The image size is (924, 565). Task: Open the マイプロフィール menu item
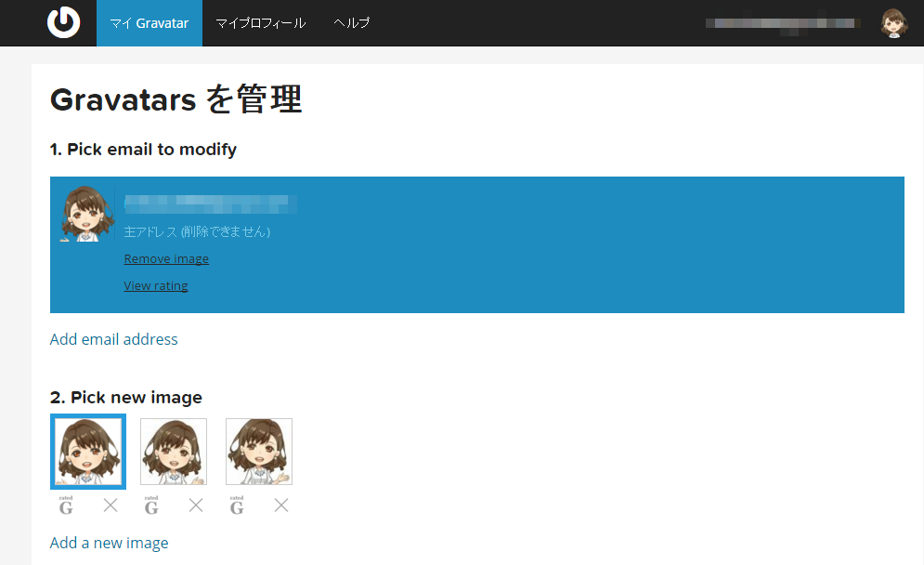point(260,23)
